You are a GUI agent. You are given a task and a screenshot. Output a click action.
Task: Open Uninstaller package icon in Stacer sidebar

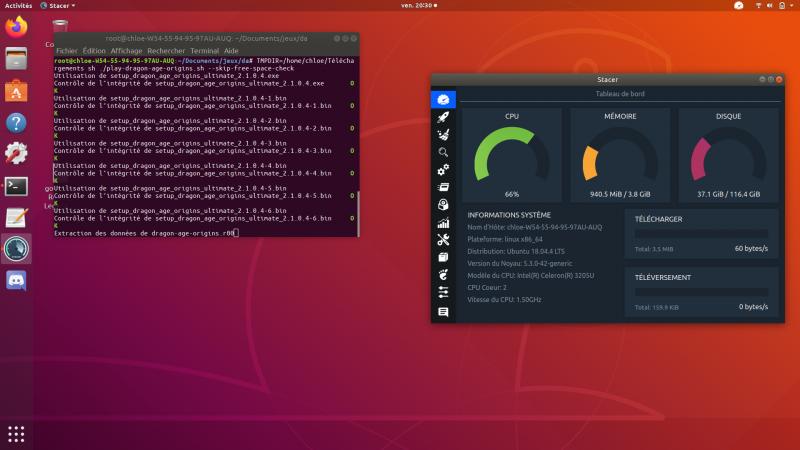[443, 205]
